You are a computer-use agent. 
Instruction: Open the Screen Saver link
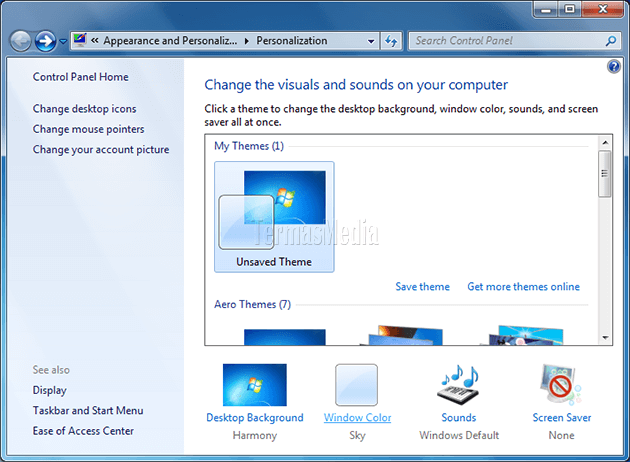click(562, 418)
